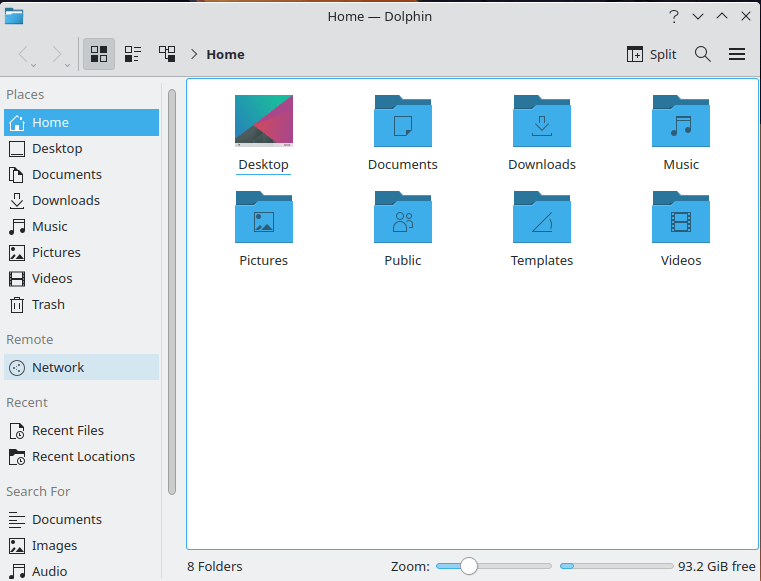The width and height of the screenshot is (761, 581).
Task: Open Pictures in Places sidebar
Action: pos(82,252)
